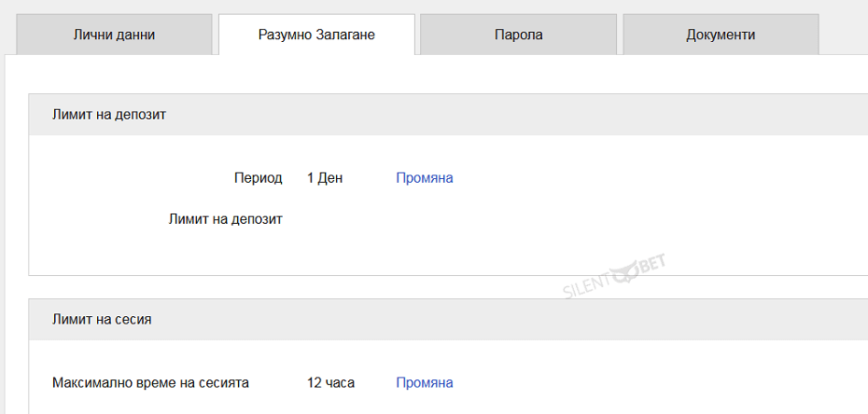
Task: Click the Период field label
Action: tap(258, 178)
